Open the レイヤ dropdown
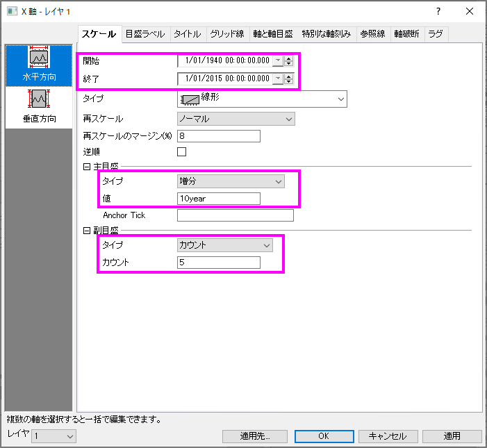Image resolution: width=487 pixels, height=448 pixels. (53, 436)
